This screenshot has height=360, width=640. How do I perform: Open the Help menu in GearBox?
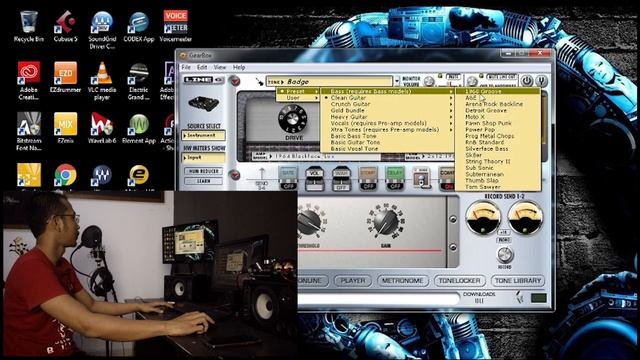tap(239, 67)
